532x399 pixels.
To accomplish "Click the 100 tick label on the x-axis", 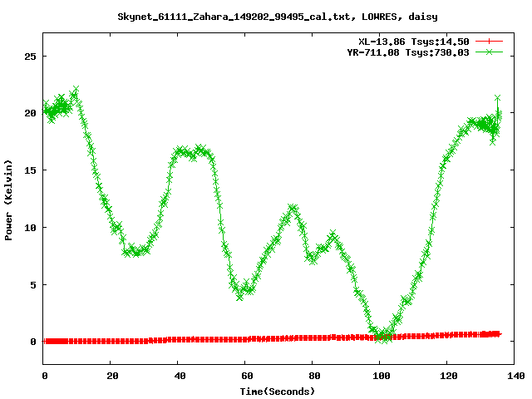I will click(x=379, y=376).
